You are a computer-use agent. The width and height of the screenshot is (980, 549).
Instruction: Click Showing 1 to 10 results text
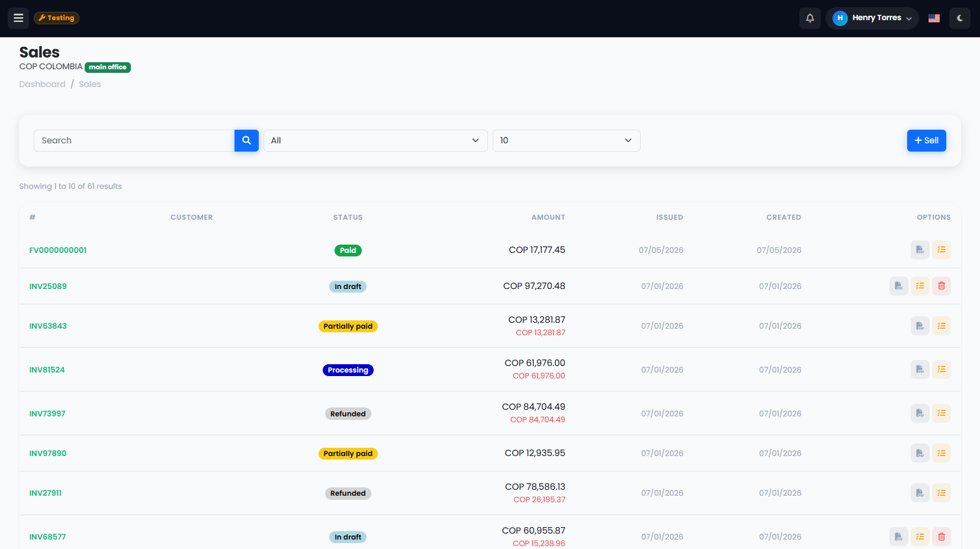pyautogui.click(x=70, y=186)
